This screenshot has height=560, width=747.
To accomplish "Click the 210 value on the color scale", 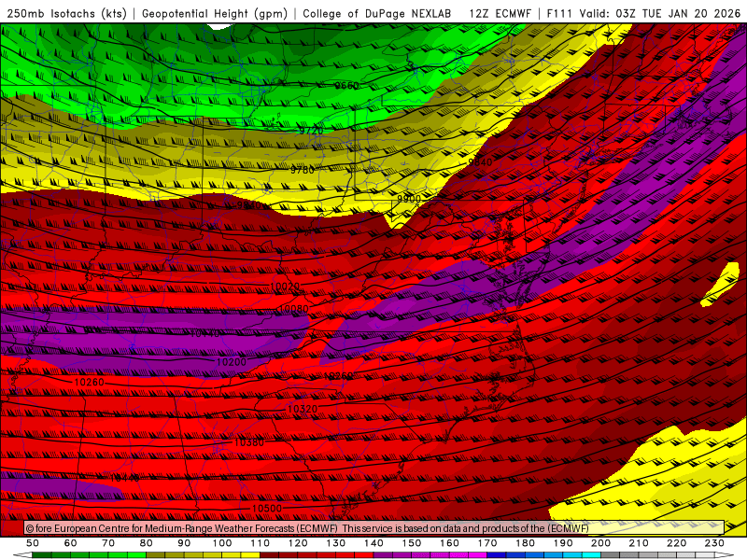I will point(639,543).
